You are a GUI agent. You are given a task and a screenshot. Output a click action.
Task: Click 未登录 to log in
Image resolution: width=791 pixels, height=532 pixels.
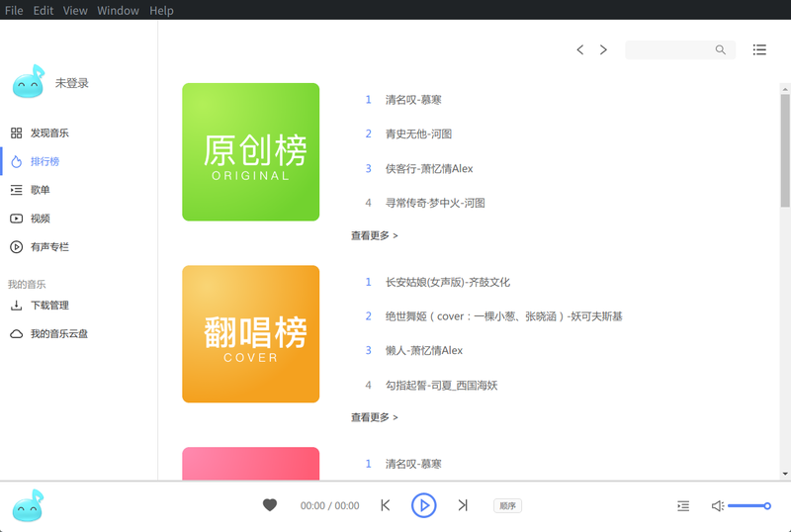tap(72, 83)
